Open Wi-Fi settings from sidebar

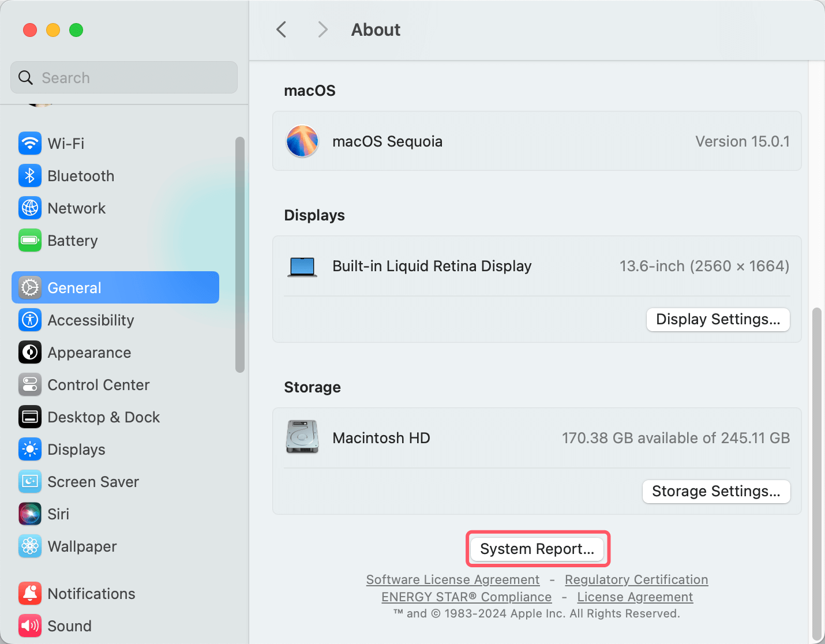point(65,144)
